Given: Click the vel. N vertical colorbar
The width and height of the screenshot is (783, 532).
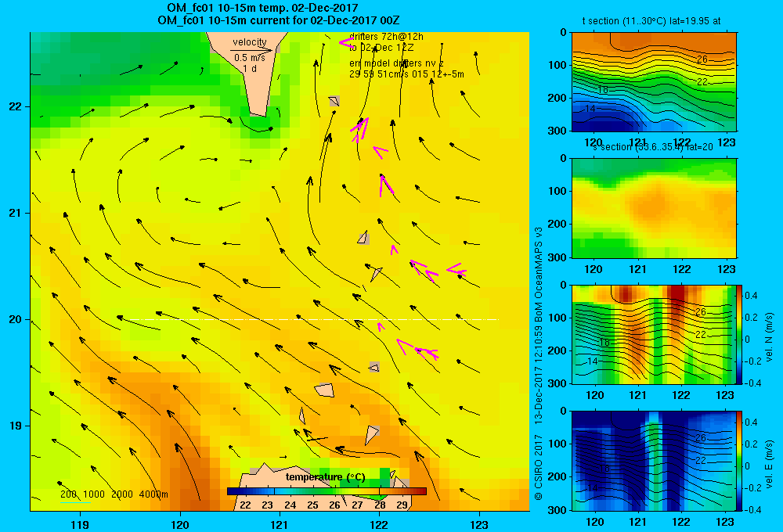Looking at the screenshot, I should coord(739,334).
